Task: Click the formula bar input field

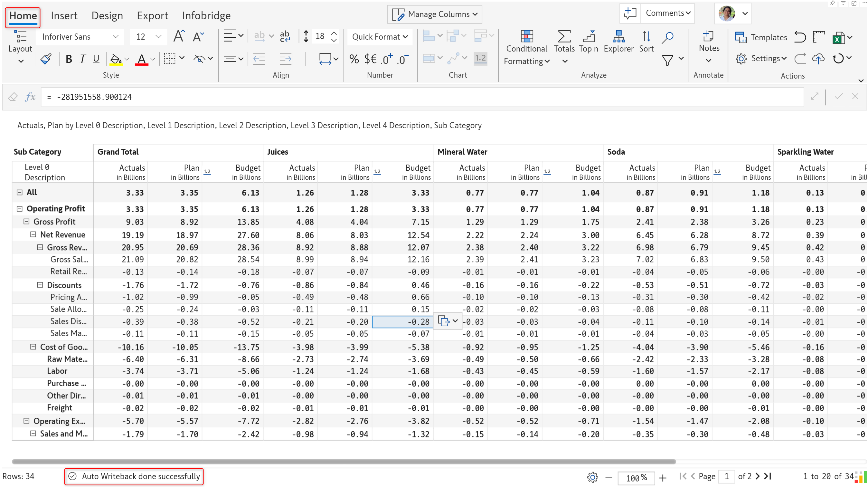Action: click(421, 97)
